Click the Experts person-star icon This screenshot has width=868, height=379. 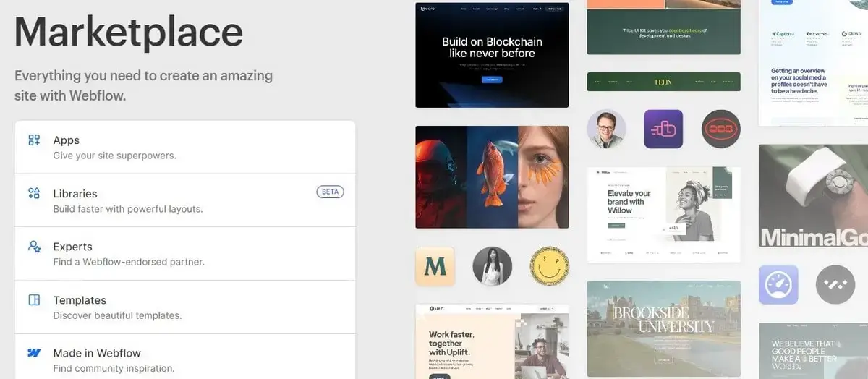pos(34,247)
